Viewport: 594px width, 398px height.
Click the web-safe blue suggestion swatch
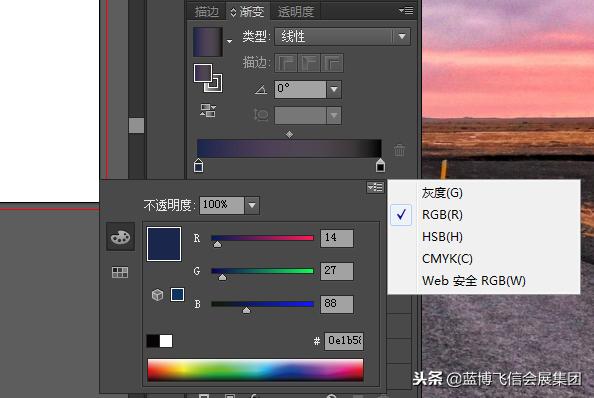click(x=177, y=294)
